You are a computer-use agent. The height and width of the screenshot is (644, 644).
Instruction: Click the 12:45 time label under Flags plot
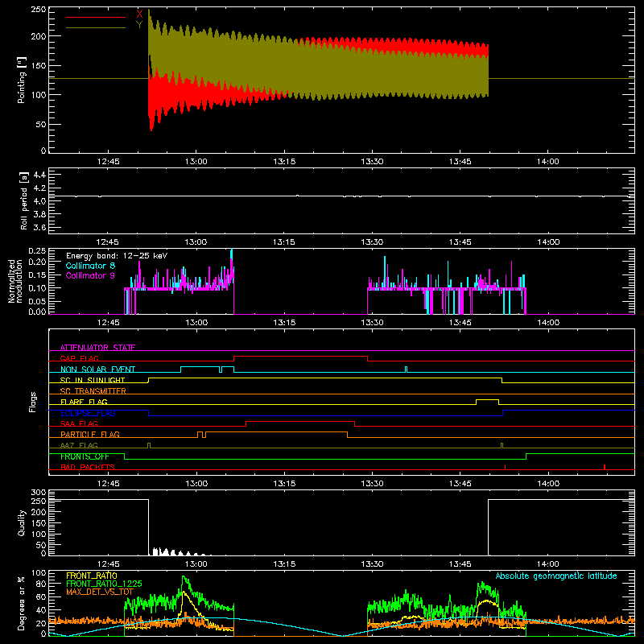point(108,484)
